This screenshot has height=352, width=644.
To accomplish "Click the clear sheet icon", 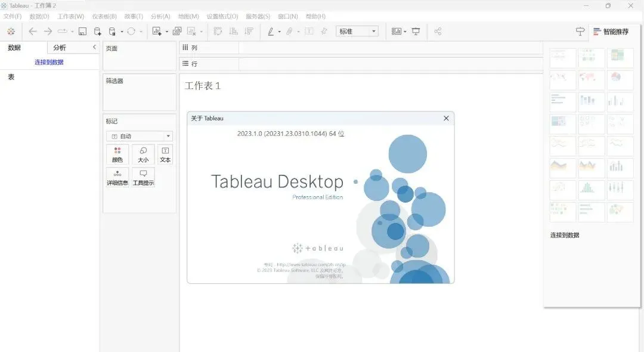I will [x=191, y=32].
